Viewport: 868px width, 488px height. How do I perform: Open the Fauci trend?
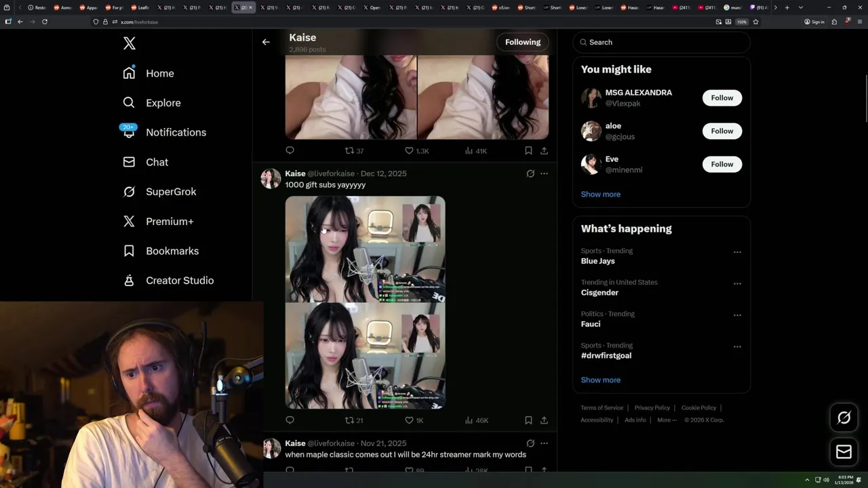pos(591,324)
